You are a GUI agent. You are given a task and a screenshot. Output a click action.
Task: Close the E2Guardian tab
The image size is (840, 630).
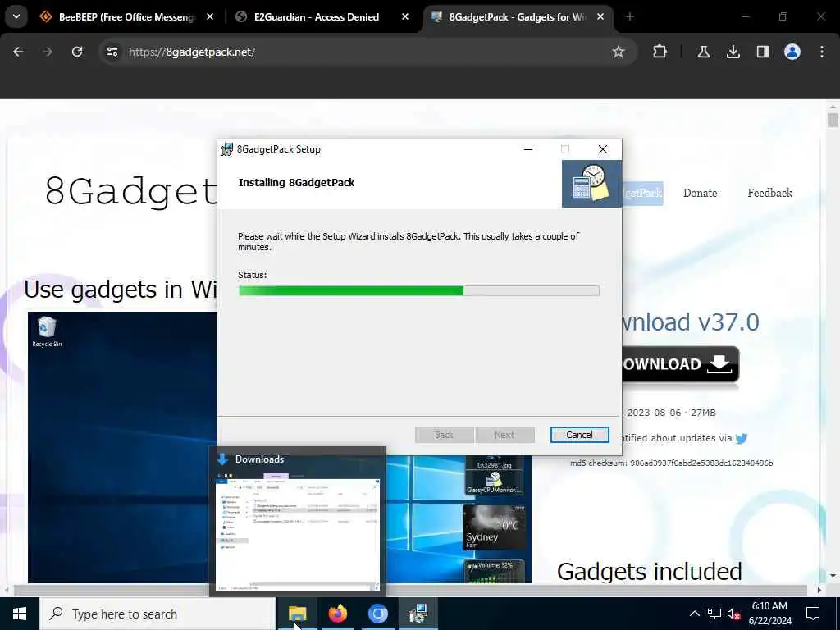[x=405, y=17]
